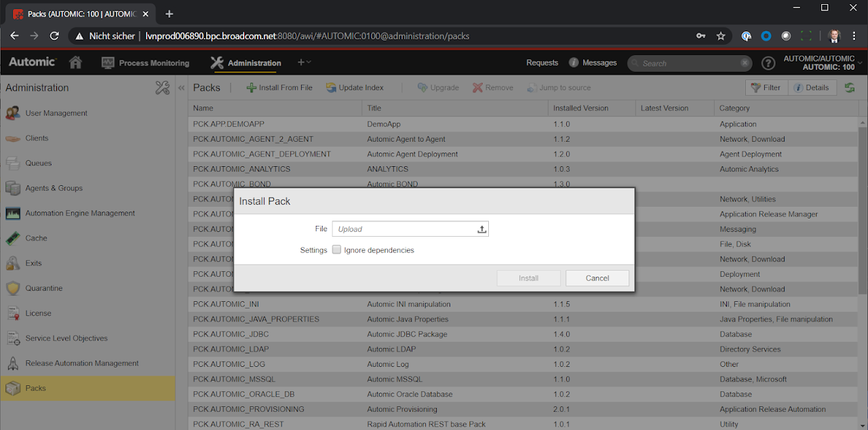Image resolution: width=868 pixels, height=430 pixels.
Task: Enable the Ignore dependencies checkbox
Action: coord(336,250)
